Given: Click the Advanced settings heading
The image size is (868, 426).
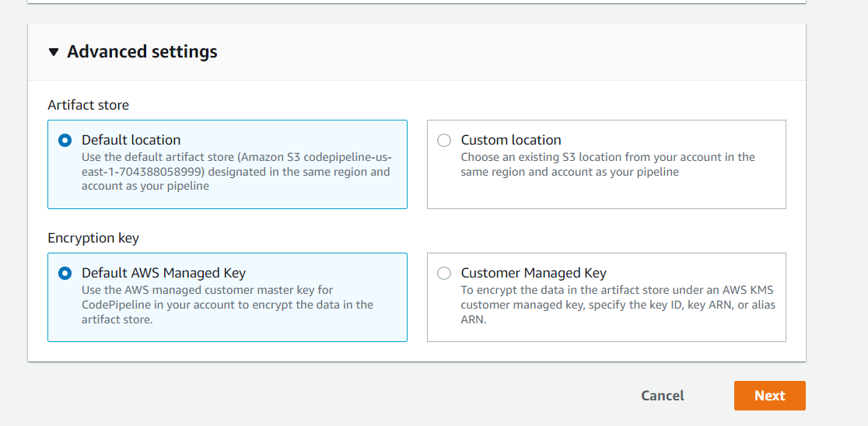Looking at the screenshot, I should tap(142, 52).
